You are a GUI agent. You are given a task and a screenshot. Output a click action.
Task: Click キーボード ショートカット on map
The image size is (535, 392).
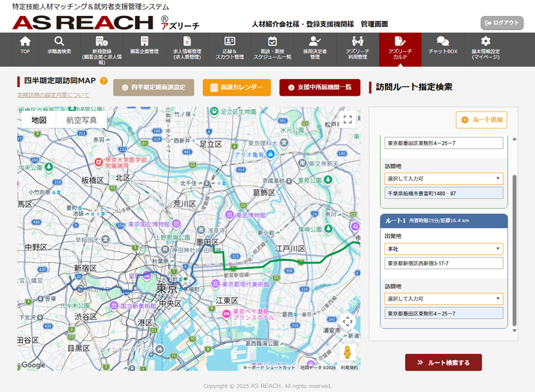tap(269, 367)
